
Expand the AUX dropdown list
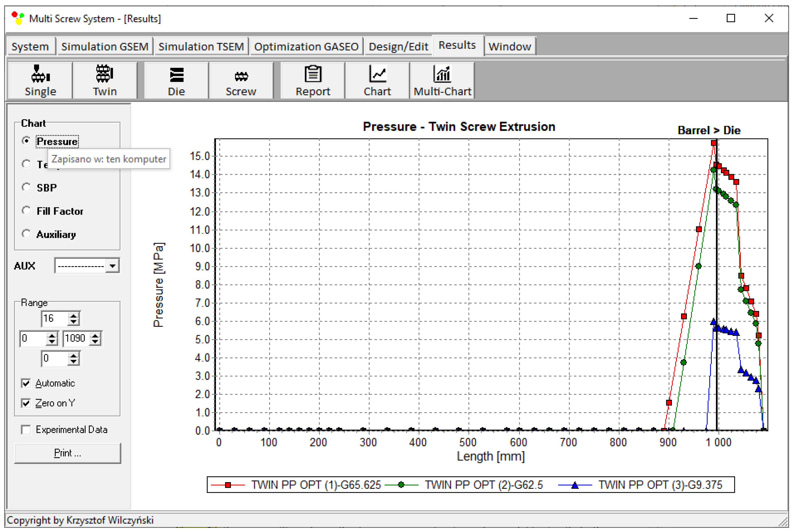pyautogui.click(x=112, y=266)
